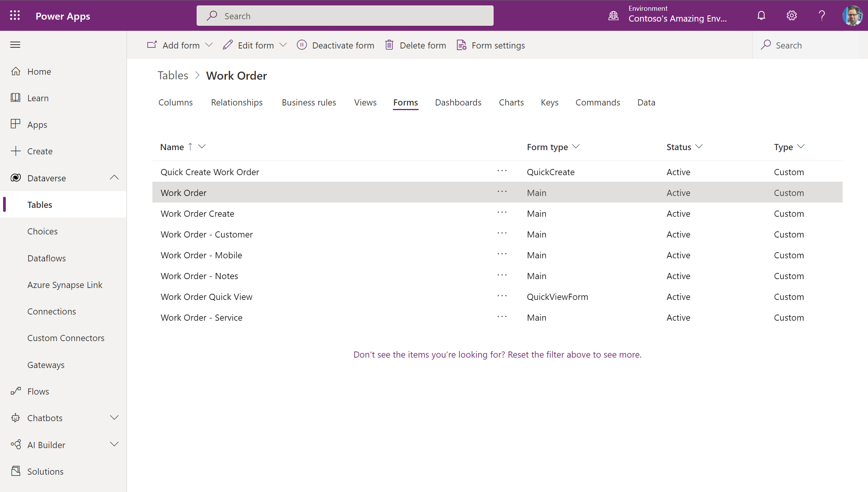Switch to the Views tab
This screenshot has height=492, width=868.
coord(365,102)
